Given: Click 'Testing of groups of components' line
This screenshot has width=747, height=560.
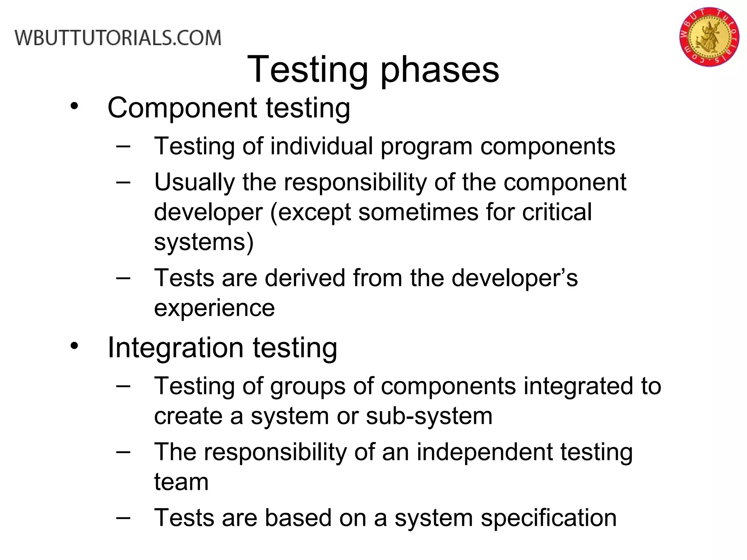Looking at the screenshot, I should pyautogui.click(x=407, y=386).
